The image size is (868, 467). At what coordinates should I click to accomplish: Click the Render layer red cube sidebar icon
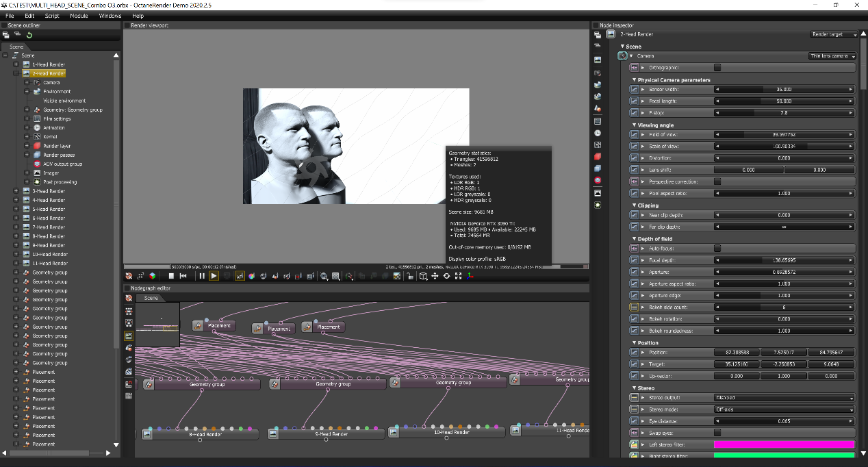[x=598, y=156]
